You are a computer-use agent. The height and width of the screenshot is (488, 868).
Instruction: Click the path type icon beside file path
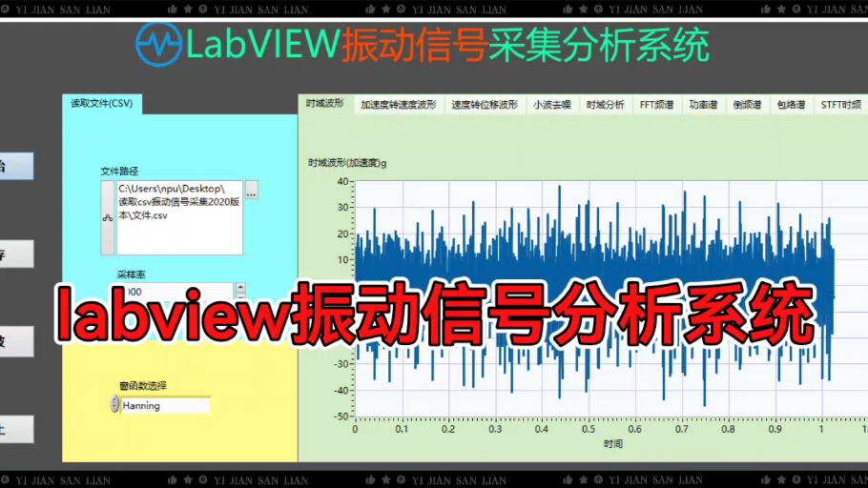(x=108, y=218)
